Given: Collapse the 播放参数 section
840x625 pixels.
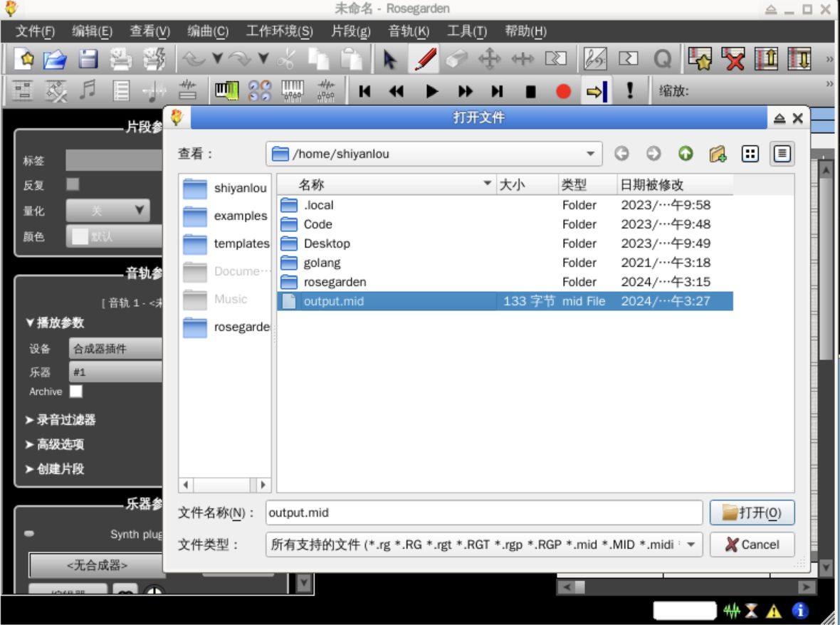Looking at the screenshot, I should [55, 323].
